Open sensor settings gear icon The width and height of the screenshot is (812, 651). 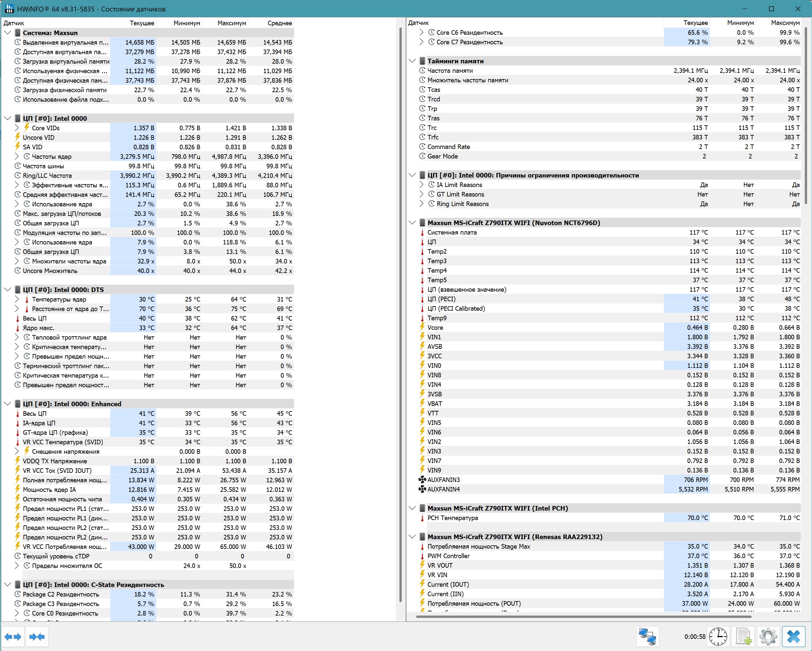click(x=768, y=637)
